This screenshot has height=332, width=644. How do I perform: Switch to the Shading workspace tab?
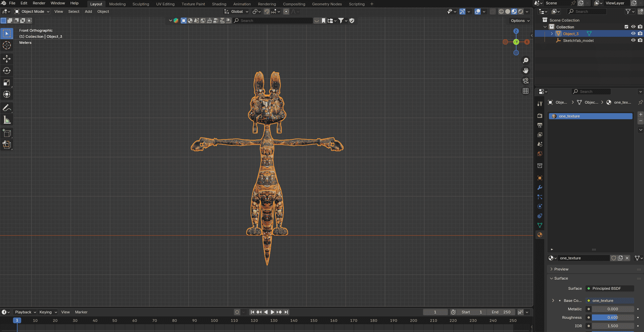coord(219,4)
